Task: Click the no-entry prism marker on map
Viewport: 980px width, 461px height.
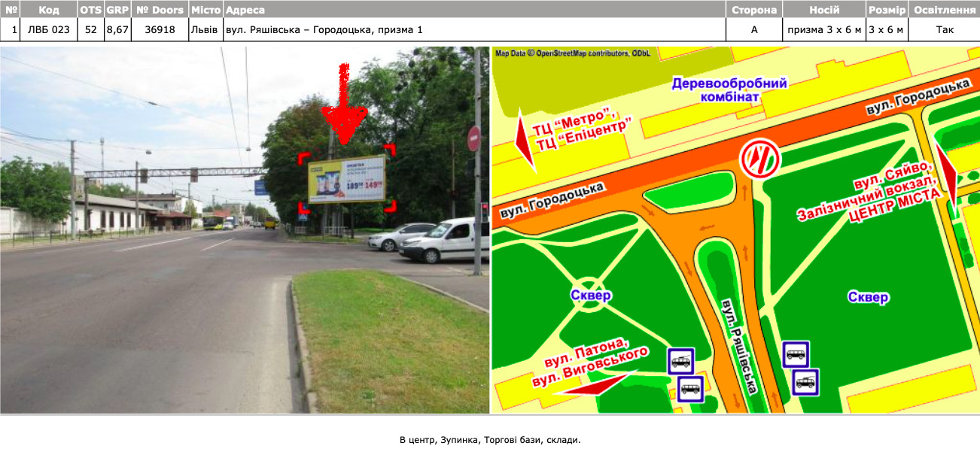Action: (759, 159)
